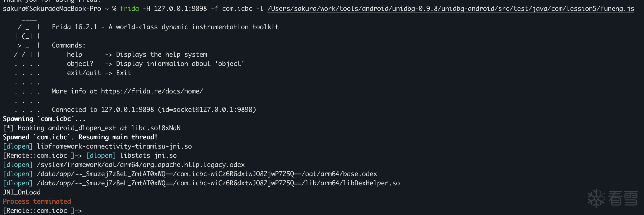The width and height of the screenshot is (644, 215).
Task: Click the JNI_OnLoad output line
Action: [22, 192]
